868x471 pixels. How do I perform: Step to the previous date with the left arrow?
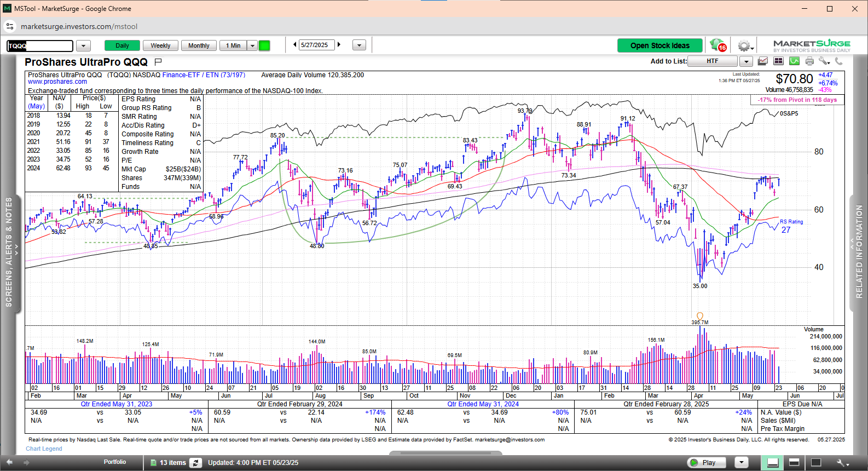[295, 45]
